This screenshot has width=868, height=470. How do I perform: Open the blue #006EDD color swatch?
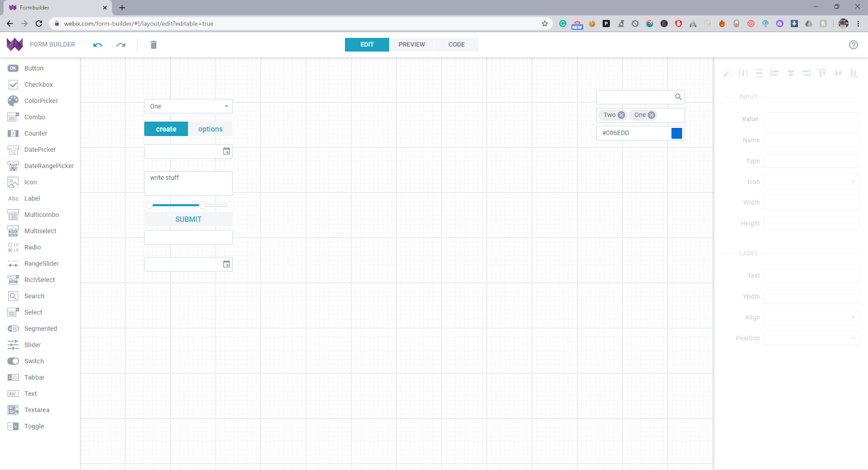676,133
